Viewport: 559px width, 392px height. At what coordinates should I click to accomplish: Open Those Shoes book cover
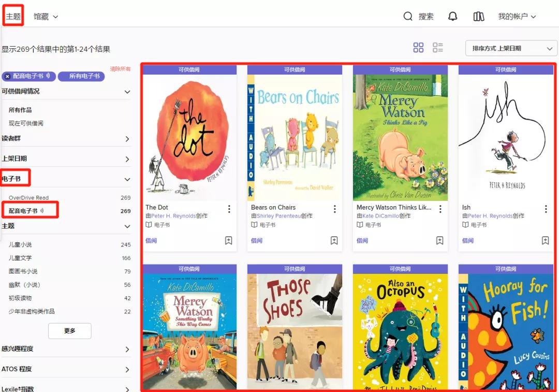pyautogui.click(x=295, y=332)
